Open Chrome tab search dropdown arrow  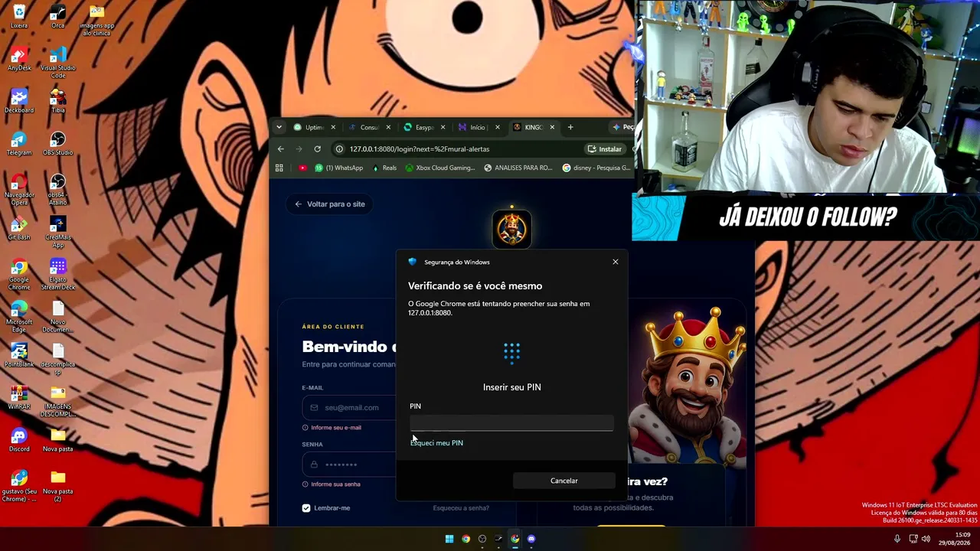point(279,127)
